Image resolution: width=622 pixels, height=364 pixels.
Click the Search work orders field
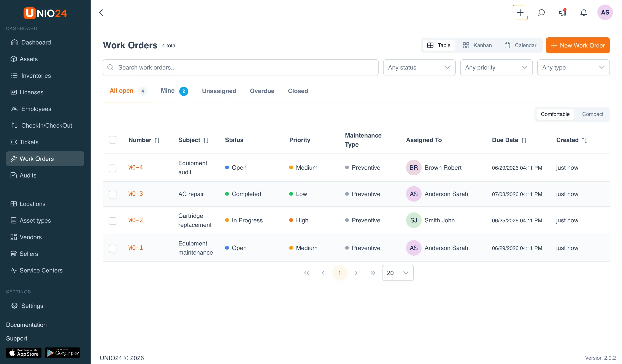click(240, 67)
